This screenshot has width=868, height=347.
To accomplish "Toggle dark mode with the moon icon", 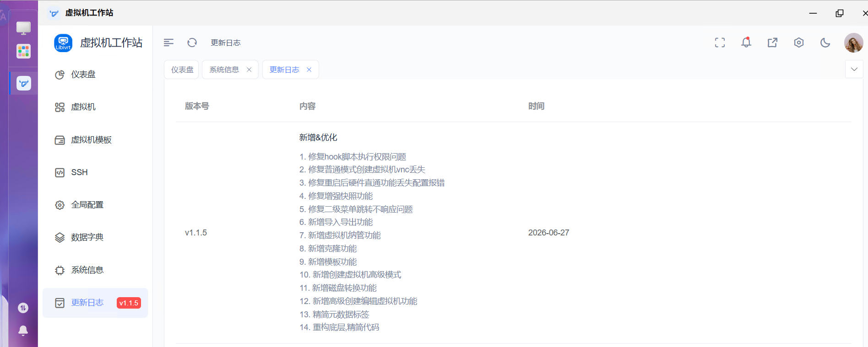I will [x=825, y=43].
